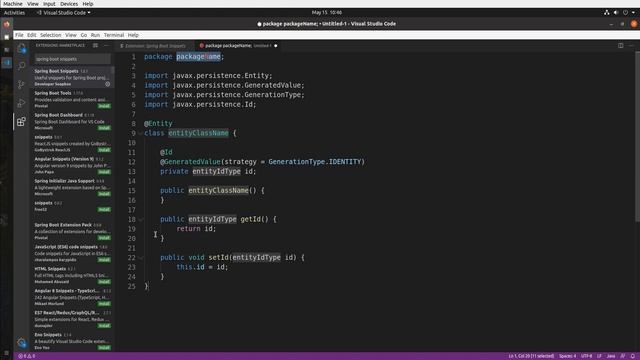640x360 pixels.
Task: Open the Marketplace panel more actions ellipsis
Action: point(106,46)
